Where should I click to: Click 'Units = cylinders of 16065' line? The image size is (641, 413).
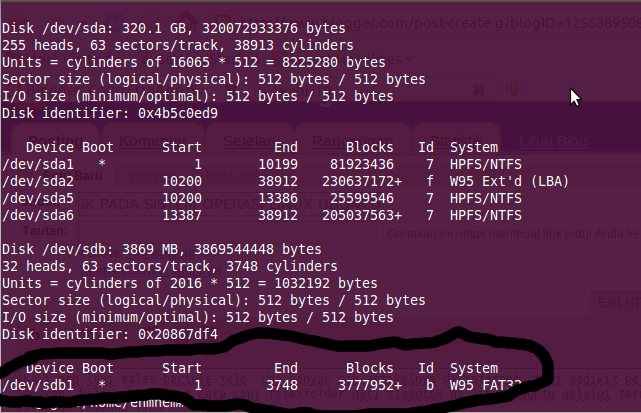pyautogui.click(x=193, y=62)
